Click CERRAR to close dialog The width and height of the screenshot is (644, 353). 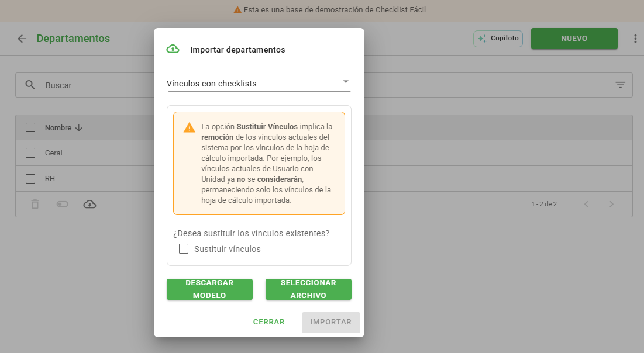[x=268, y=322]
